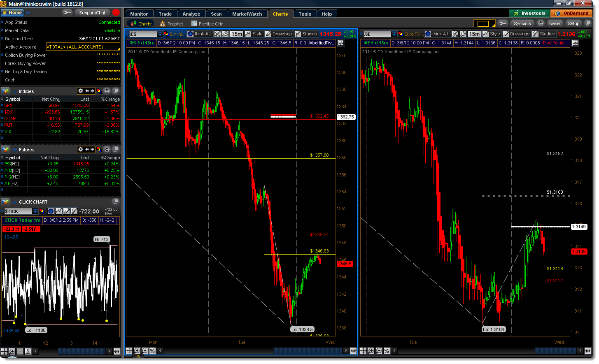
Task: Toggle the study chart icon next to PivotPoints
Action: pos(575,43)
